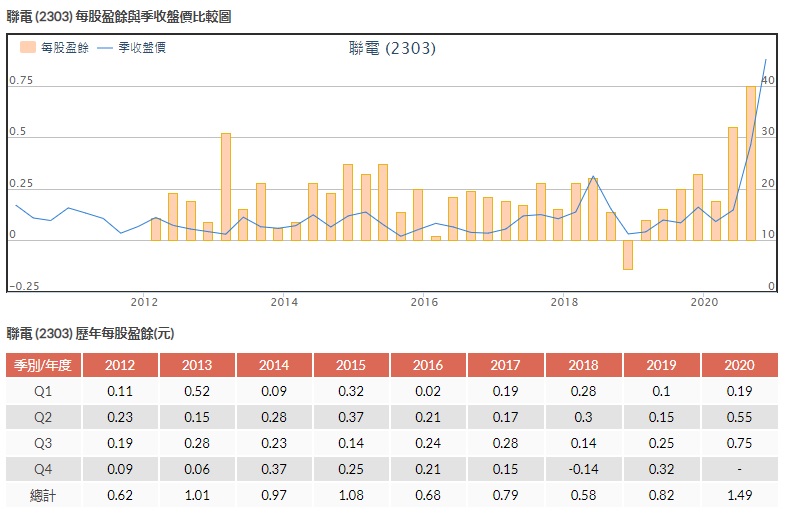Click the Q4 row label
The width and height of the screenshot is (787, 519).
pos(43,469)
